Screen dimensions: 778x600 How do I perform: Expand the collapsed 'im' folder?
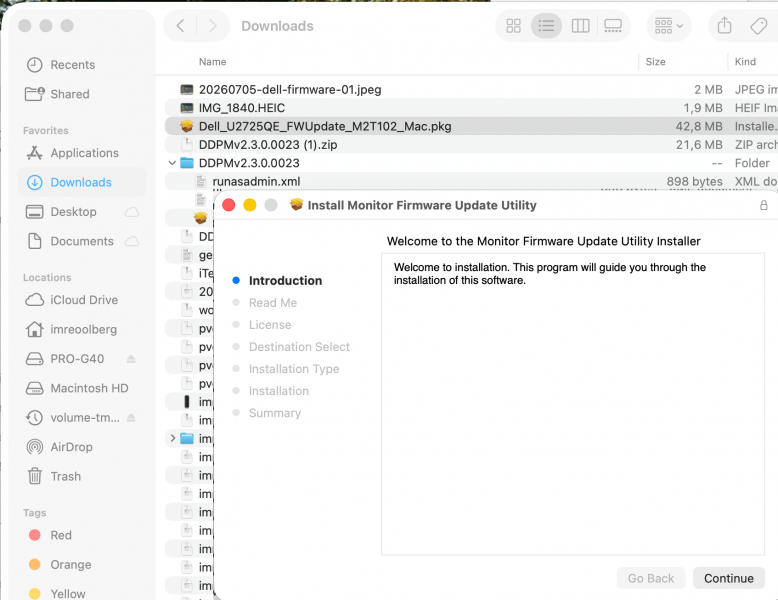point(172,438)
